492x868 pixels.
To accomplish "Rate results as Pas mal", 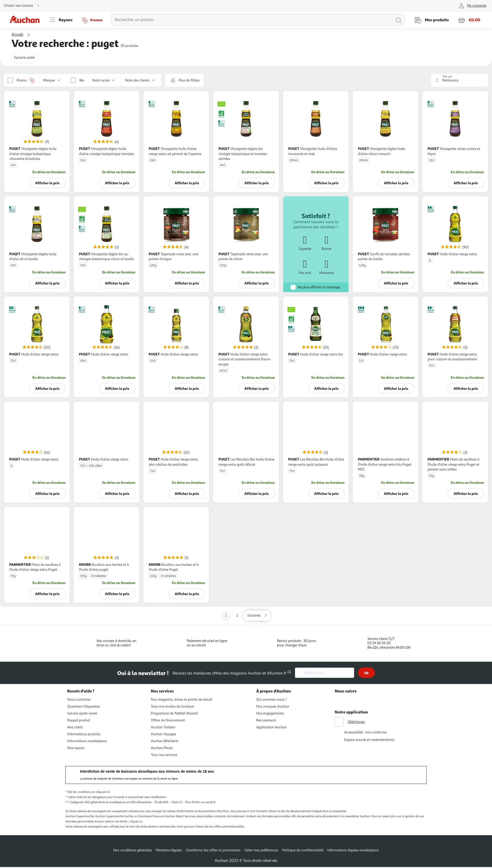I will click(305, 267).
